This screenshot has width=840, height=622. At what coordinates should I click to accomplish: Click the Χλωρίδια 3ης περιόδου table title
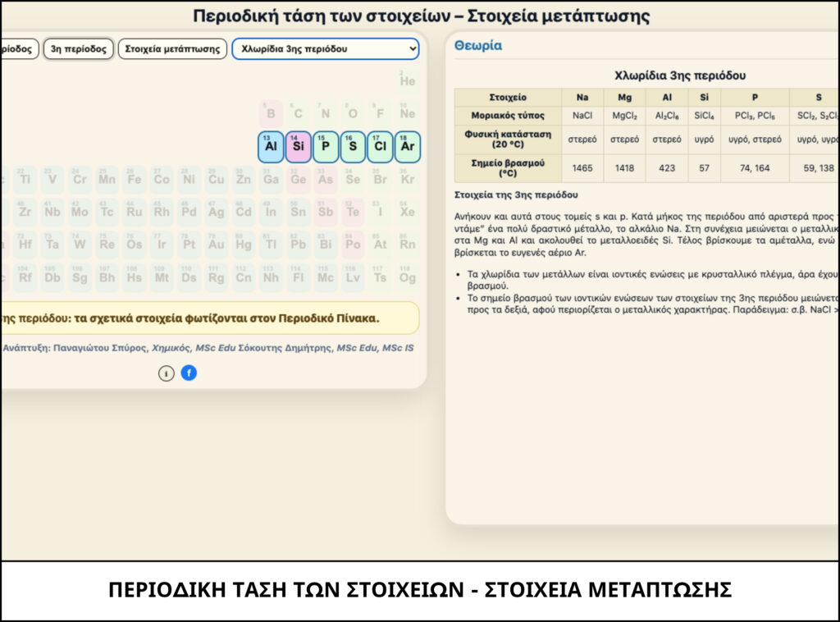click(x=680, y=75)
